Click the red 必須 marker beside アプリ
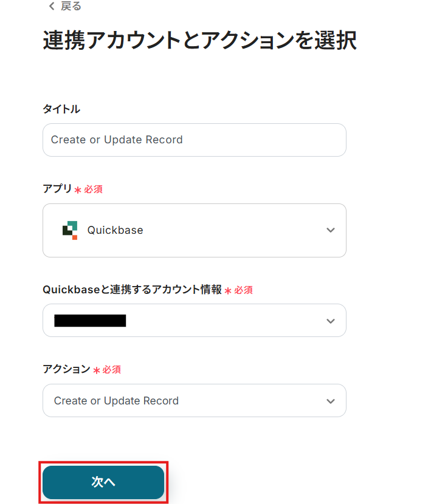This screenshot has width=431, height=504. 93,189
